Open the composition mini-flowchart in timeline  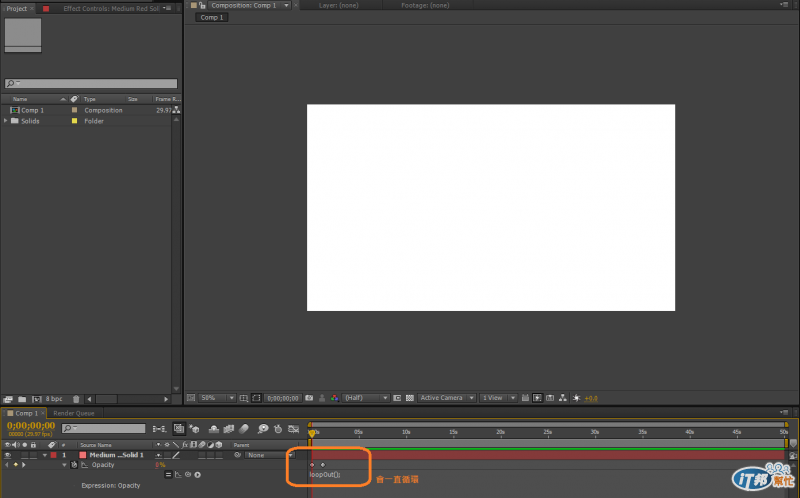click(159, 429)
